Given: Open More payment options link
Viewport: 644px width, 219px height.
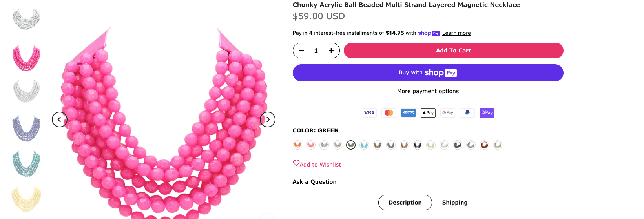Looking at the screenshot, I should coord(428,91).
